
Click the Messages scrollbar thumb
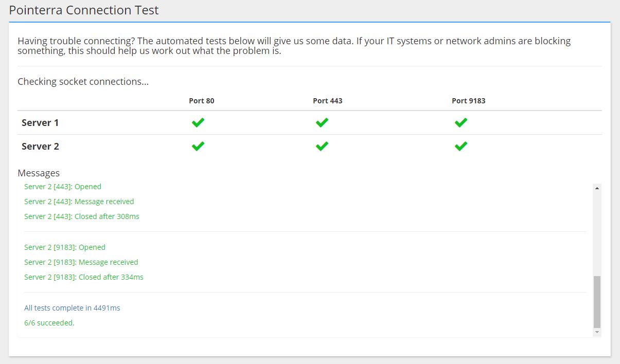(597, 302)
